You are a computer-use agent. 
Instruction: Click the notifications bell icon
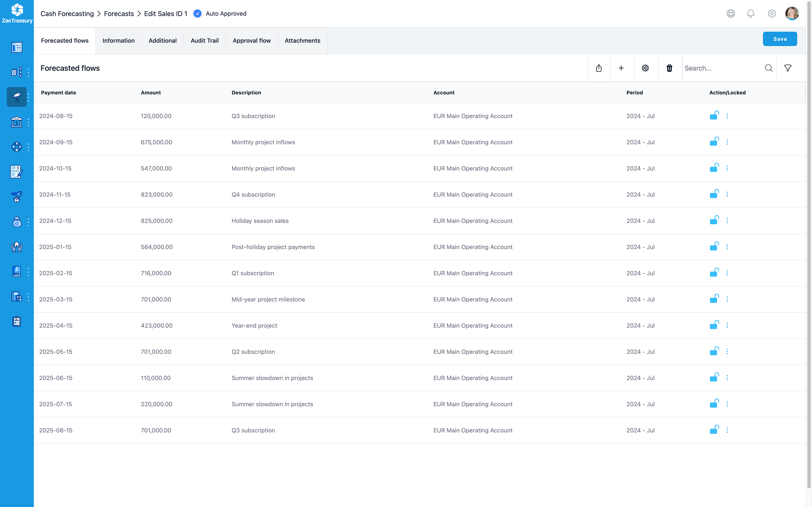click(751, 13)
